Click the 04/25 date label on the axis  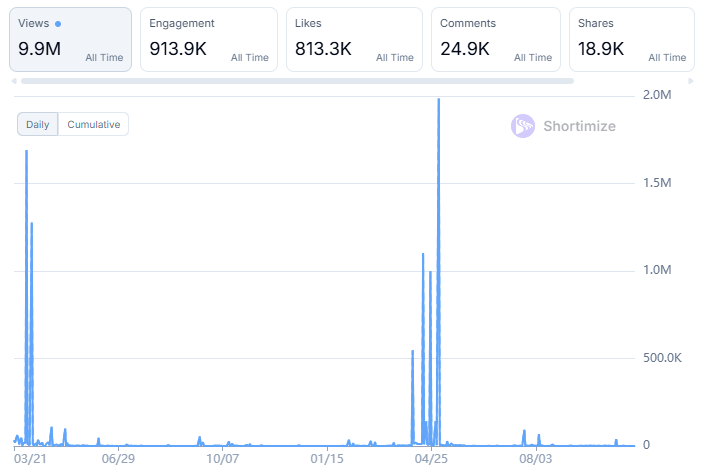tap(431, 459)
